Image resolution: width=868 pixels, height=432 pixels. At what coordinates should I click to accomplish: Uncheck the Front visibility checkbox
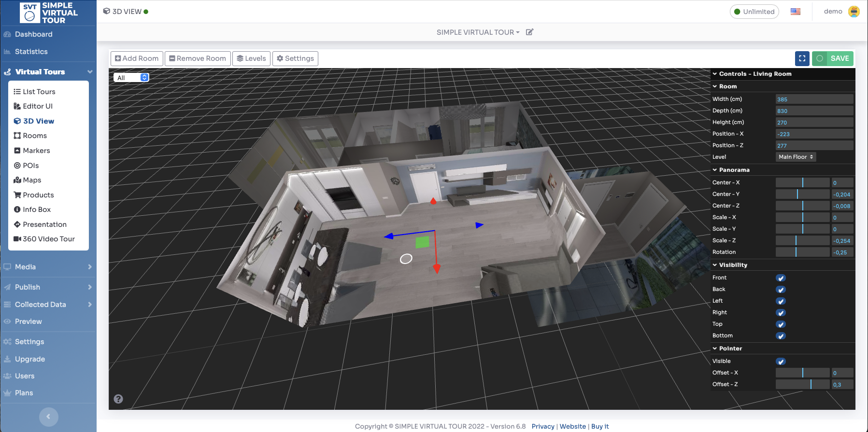pyautogui.click(x=781, y=278)
